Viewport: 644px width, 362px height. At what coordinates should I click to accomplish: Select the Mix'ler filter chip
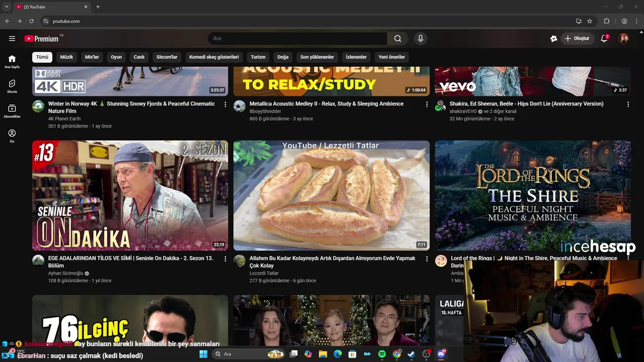point(92,57)
